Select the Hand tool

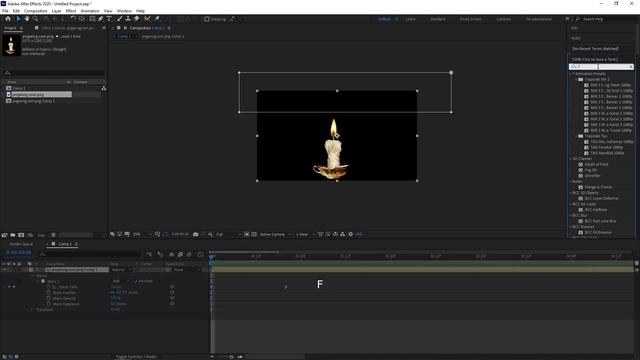click(x=27, y=19)
